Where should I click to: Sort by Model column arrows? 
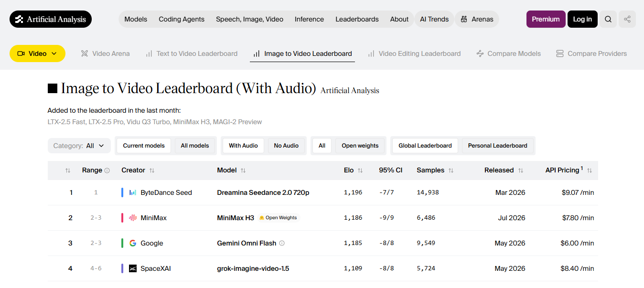[x=243, y=171]
